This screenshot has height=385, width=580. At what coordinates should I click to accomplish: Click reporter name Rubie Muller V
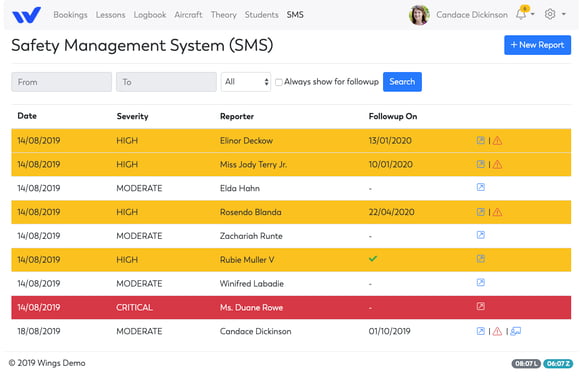tap(247, 260)
